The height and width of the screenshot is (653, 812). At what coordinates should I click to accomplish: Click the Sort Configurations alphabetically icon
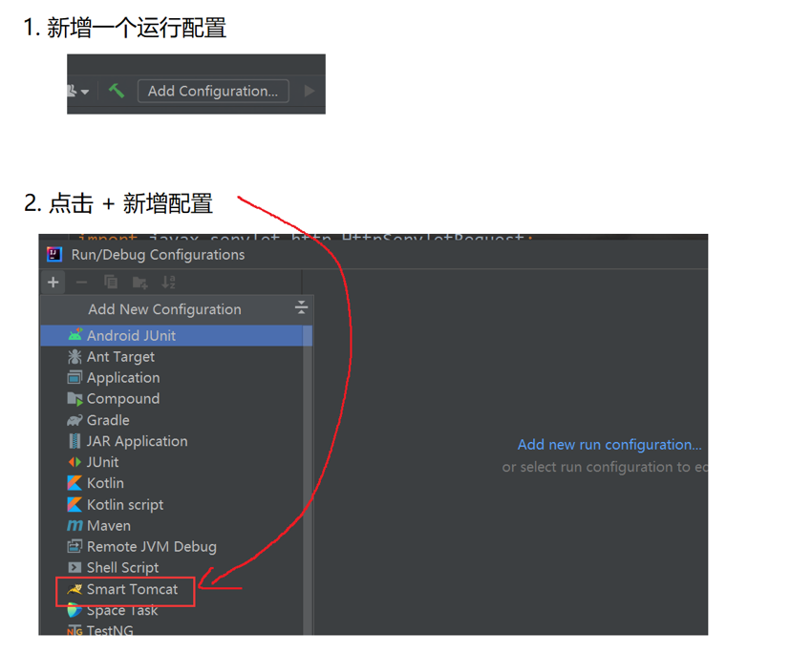(x=168, y=282)
